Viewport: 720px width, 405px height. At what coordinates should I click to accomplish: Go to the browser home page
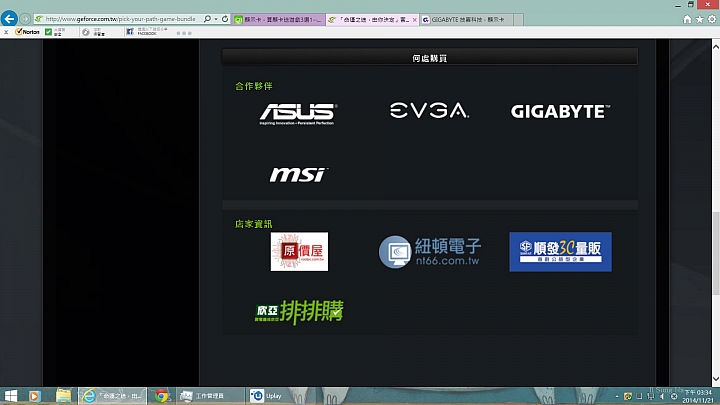tap(687, 19)
